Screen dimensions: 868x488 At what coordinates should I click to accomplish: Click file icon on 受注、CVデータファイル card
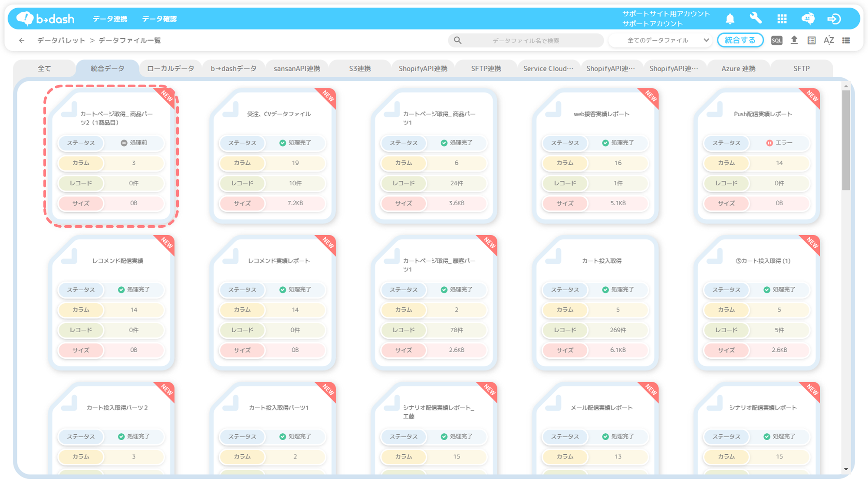click(230, 109)
